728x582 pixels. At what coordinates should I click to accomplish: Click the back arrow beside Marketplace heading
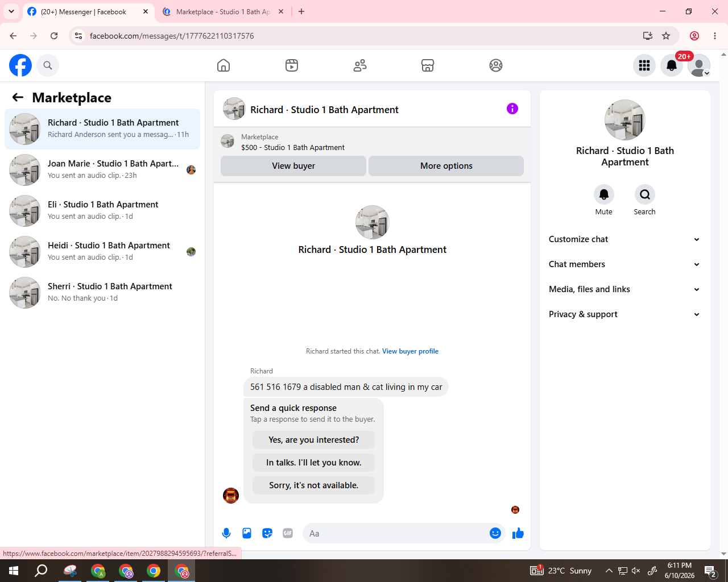[x=18, y=97]
